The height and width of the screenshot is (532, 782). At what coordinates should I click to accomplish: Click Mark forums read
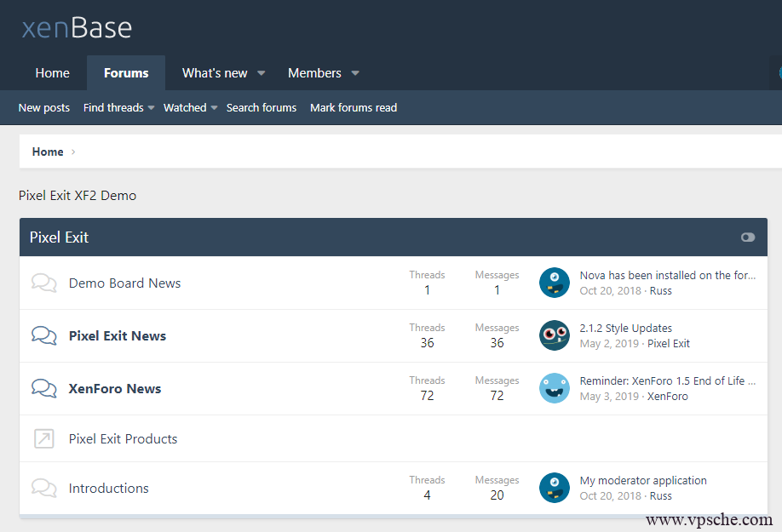pos(354,107)
